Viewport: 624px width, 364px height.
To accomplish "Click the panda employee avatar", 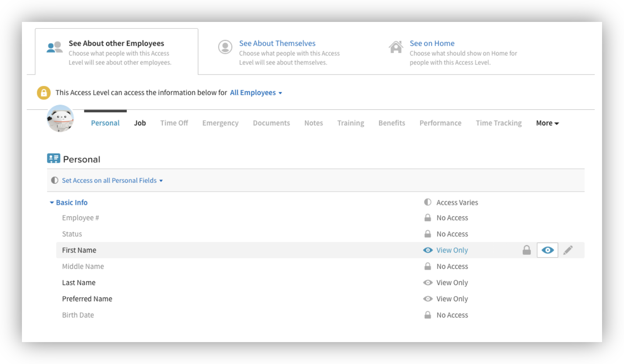I will click(60, 118).
